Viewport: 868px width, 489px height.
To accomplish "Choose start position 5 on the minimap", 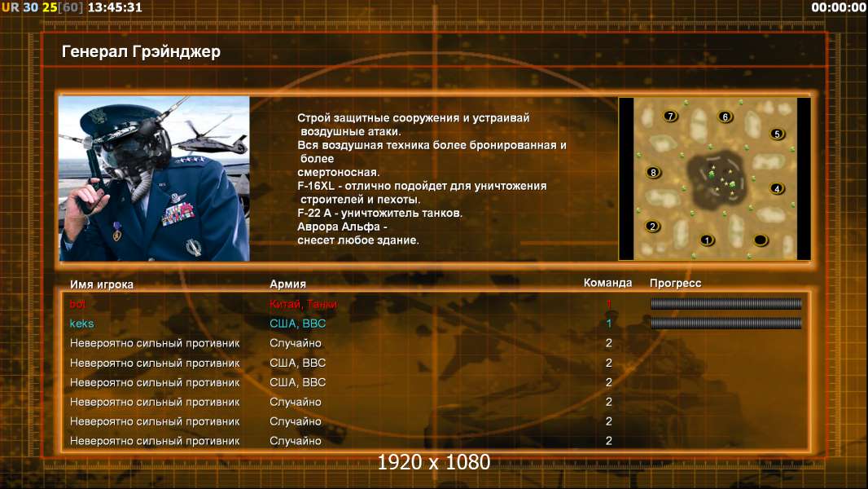I will click(778, 134).
